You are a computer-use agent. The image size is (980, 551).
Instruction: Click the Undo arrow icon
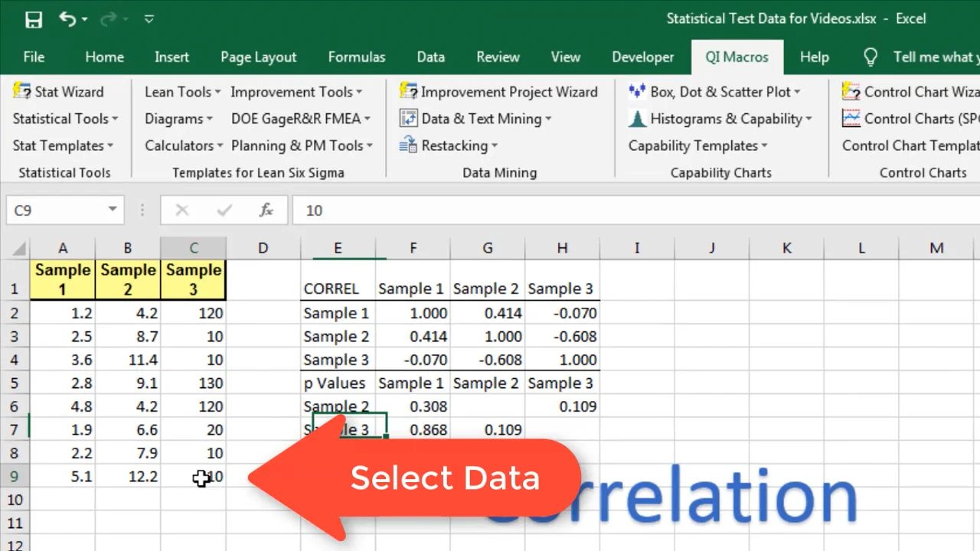(x=68, y=19)
